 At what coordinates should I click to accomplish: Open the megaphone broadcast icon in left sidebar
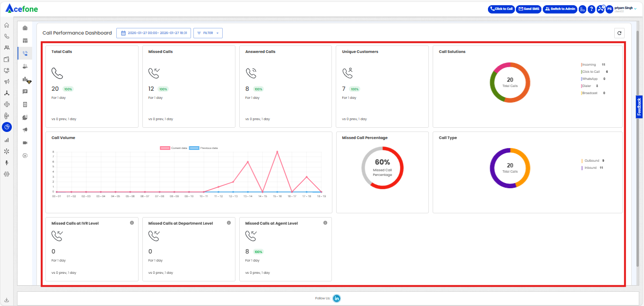(x=7, y=81)
